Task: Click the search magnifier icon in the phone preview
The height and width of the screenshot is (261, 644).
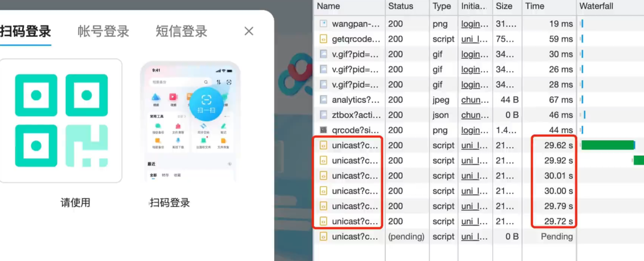Action: (x=206, y=82)
